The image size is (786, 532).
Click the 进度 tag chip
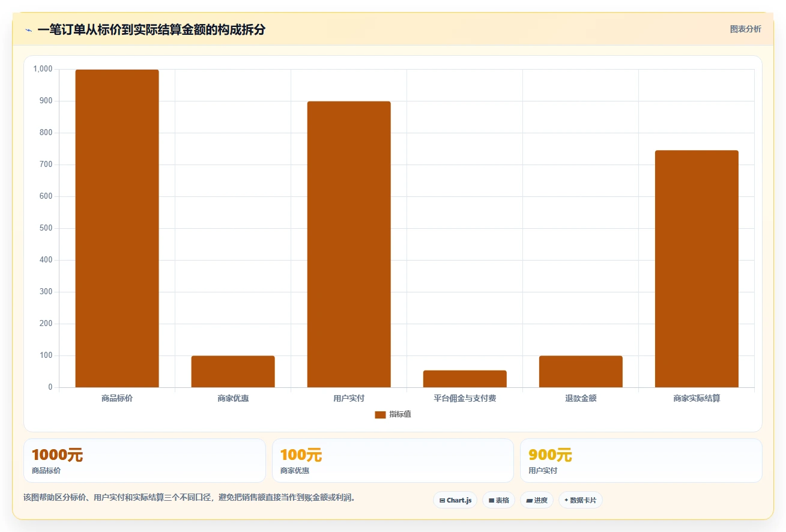[537, 500]
